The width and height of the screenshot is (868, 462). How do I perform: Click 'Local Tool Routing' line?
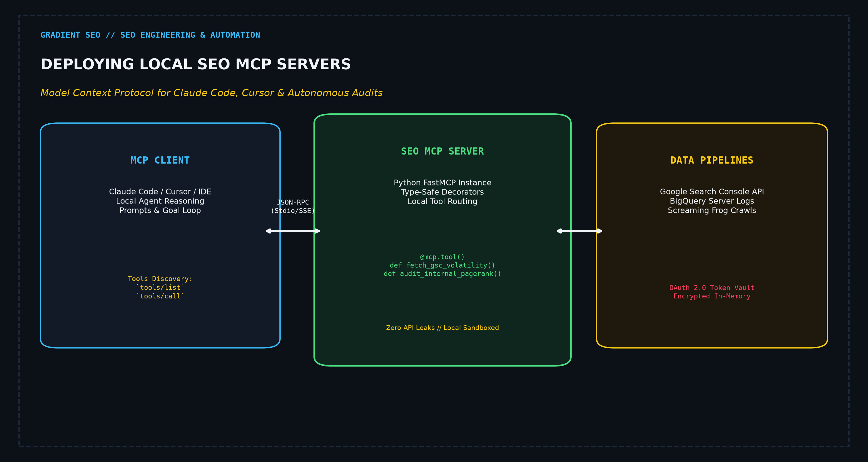[x=442, y=202]
